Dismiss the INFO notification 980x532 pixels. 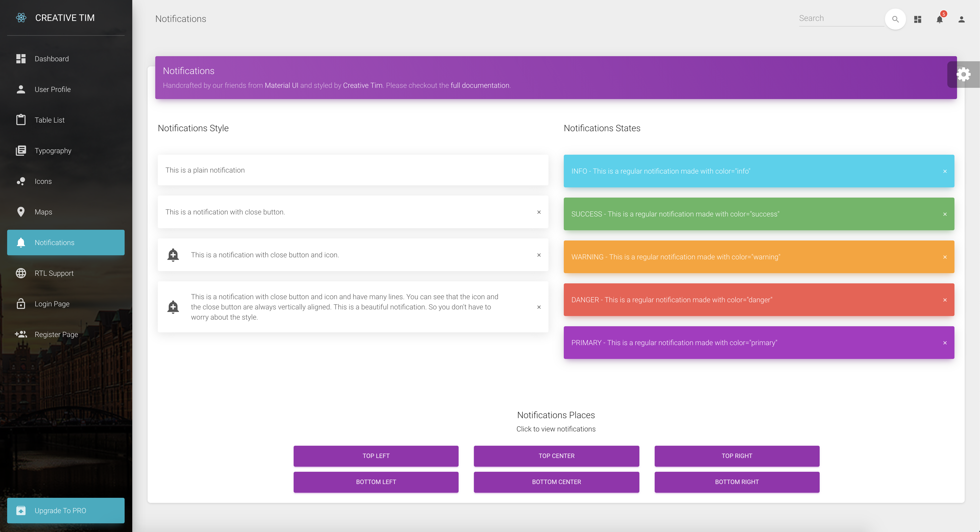[945, 172]
